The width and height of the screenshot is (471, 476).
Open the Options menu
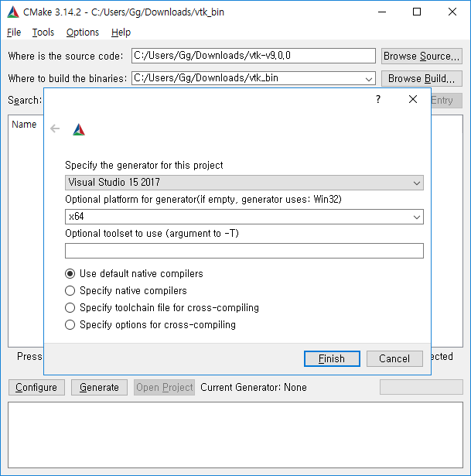tap(83, 33)
